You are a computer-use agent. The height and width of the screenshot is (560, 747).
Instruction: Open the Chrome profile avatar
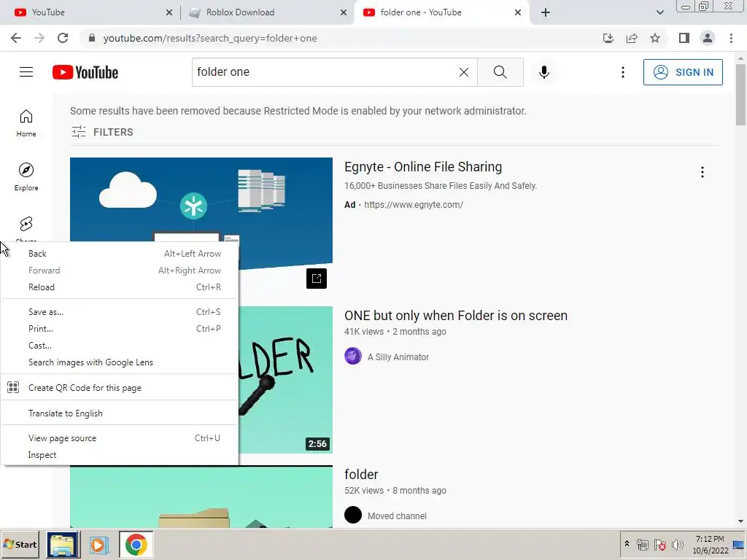[708, 38]
